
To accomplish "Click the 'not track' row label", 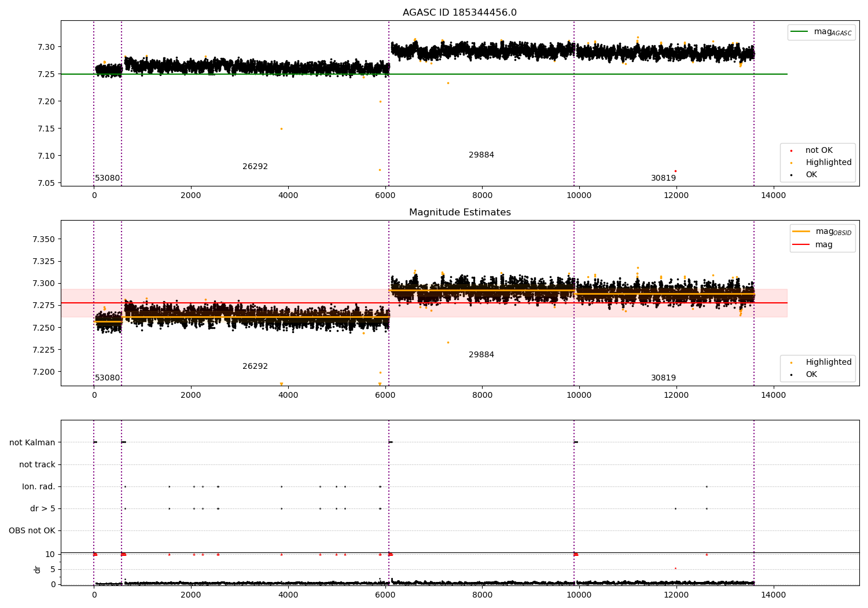I will (37, 465).
